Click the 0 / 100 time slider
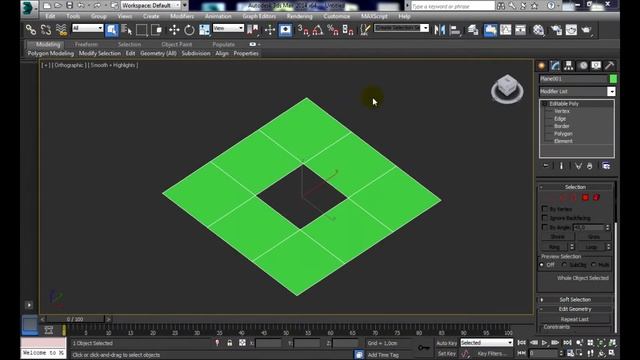640x360 pixels. (x=75, y=319)
